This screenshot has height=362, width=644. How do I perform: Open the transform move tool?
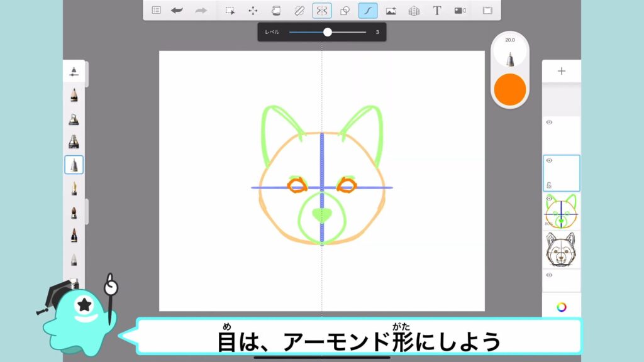253,11
